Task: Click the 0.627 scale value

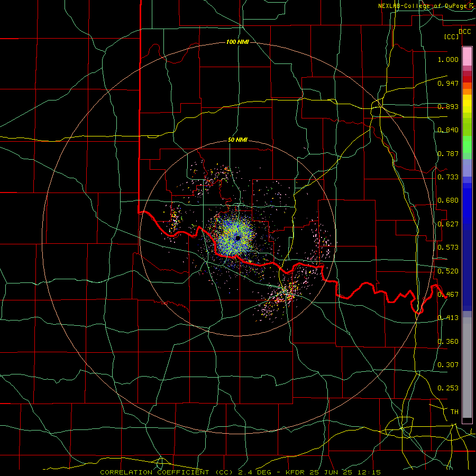Action: [448, 224]
